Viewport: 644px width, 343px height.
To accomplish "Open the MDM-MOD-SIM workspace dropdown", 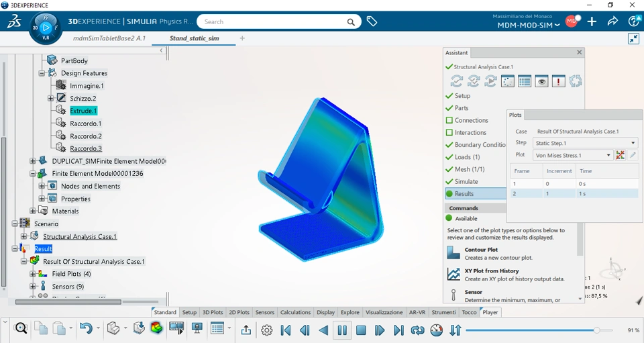I will point(529,25).
